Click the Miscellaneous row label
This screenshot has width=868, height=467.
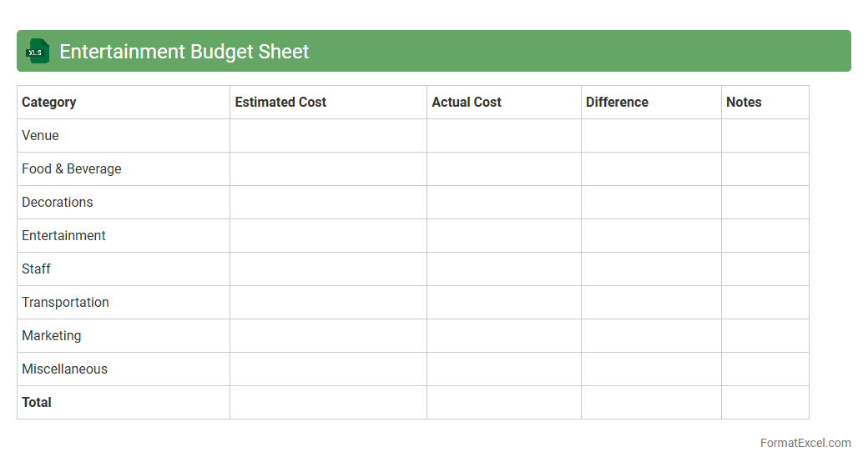[x=64, y=369]
